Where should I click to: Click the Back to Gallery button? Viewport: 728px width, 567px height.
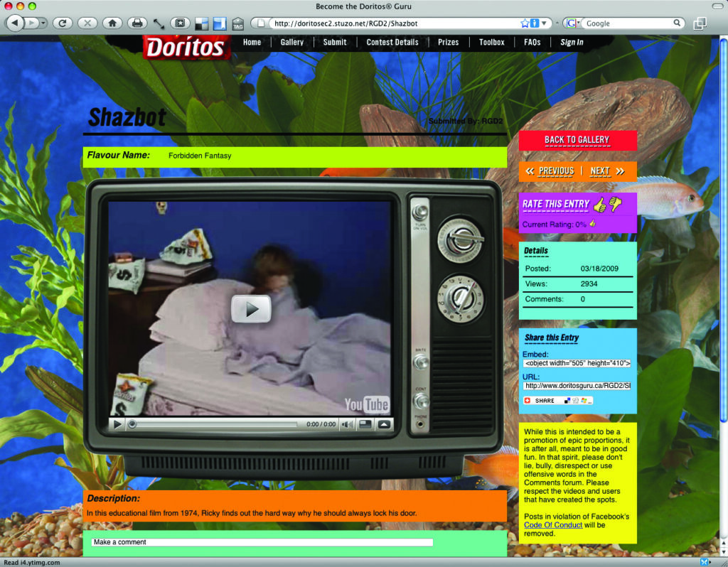pyautogui.click(x=577, y=140)
